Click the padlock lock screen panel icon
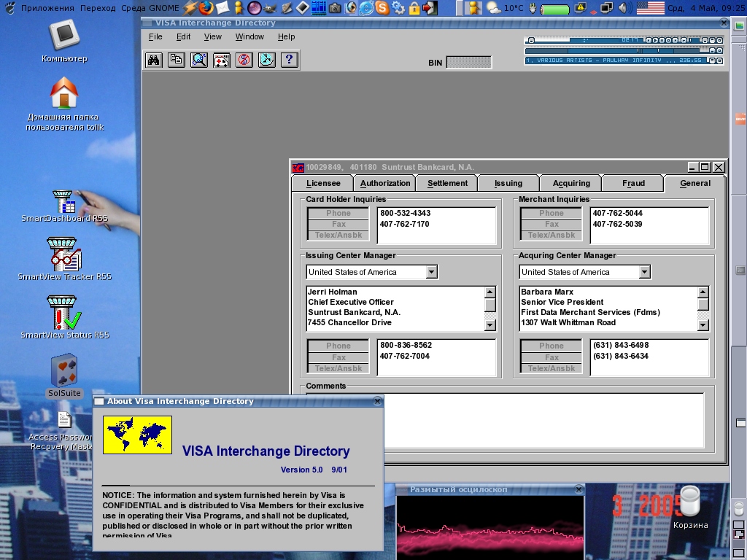 tap(414, 8)
